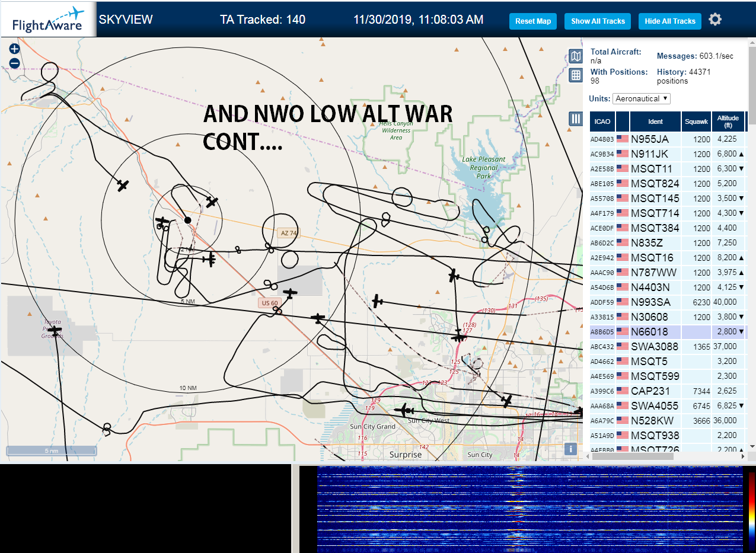
Task: Open the map attribution info icon
Action: point(571,449)
